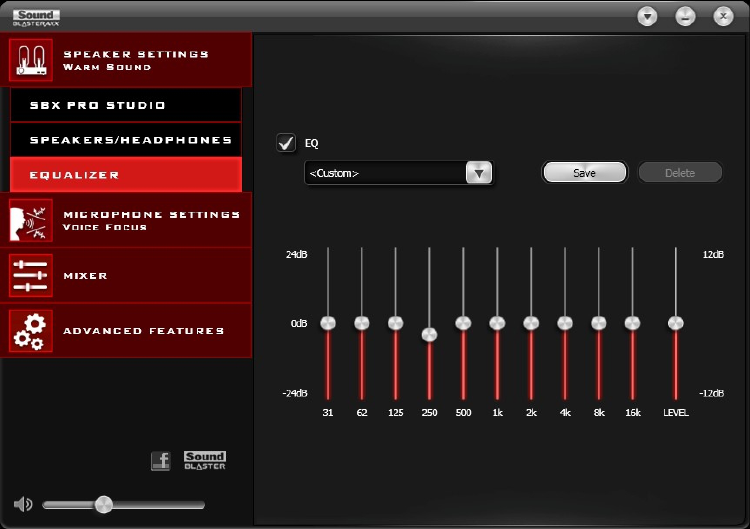Click the 12dB scale label

click(x=713, y=254)
